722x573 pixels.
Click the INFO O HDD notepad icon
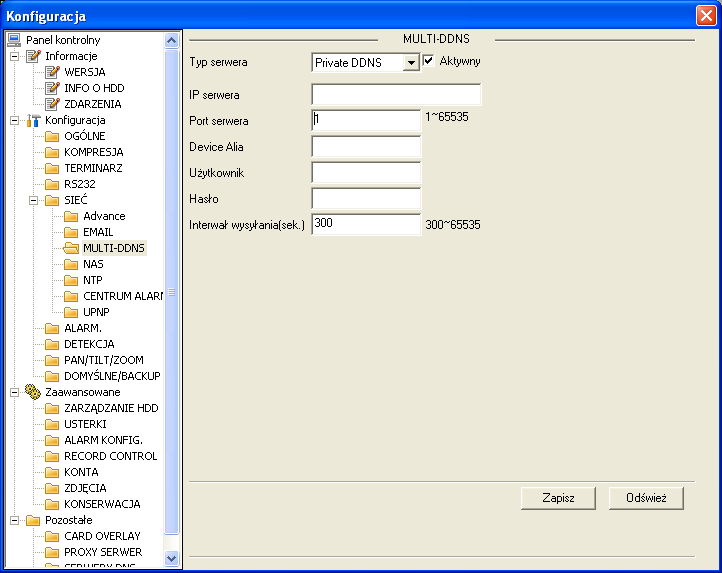[x=52, y=88]
